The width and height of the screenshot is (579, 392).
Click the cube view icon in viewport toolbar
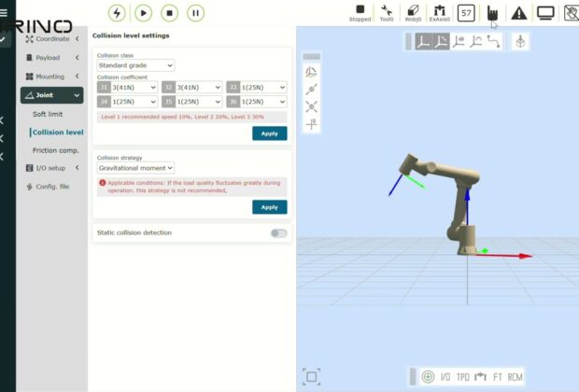pos(520,42)
